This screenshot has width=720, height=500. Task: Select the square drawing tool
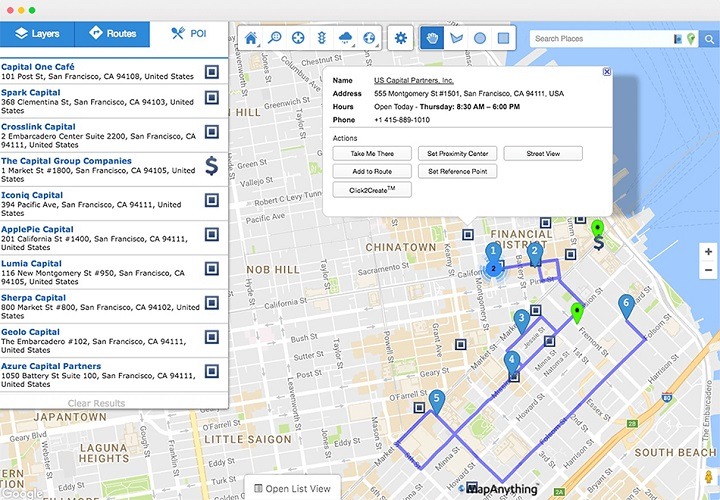504,38
